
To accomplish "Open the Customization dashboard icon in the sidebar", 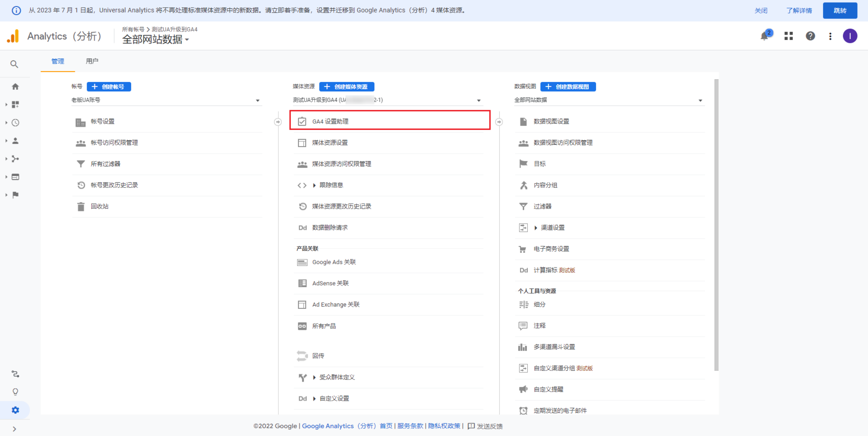I will point(15,105).
